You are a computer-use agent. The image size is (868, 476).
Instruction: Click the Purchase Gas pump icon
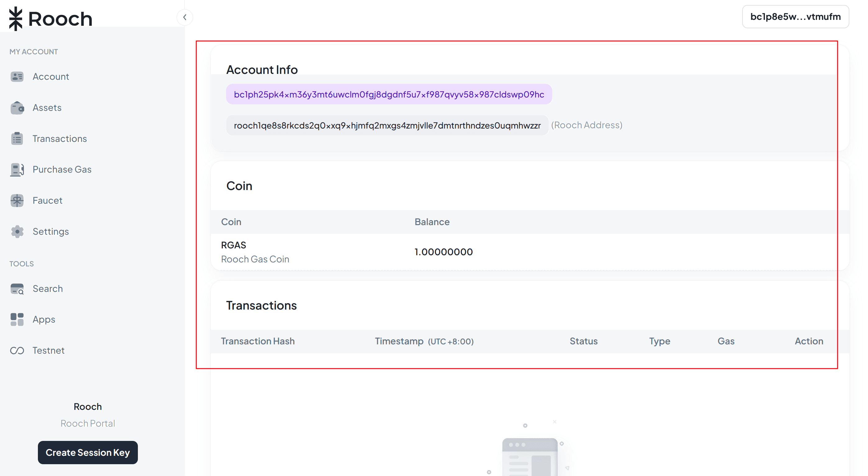pos(17,170)
